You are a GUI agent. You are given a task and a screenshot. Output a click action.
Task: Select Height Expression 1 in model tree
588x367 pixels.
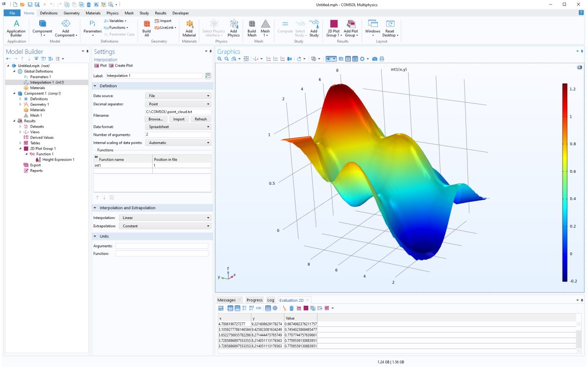click(55, 160)
